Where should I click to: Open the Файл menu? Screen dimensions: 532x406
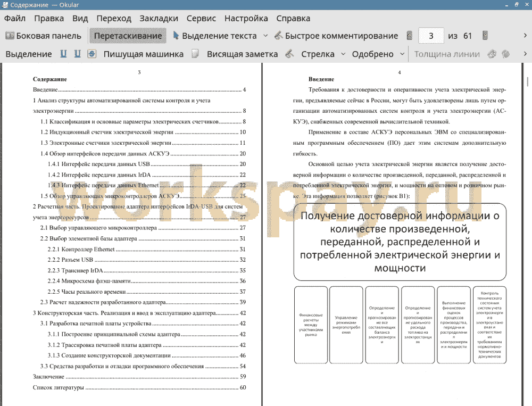click(14, 18)
